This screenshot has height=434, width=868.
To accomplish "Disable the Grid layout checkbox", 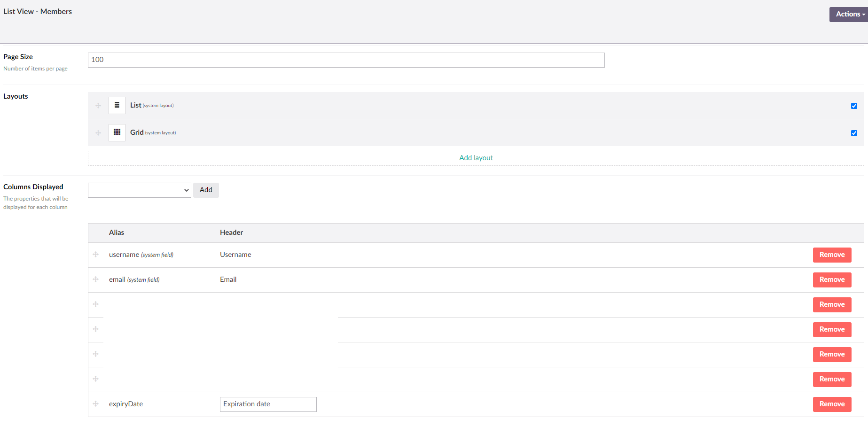I will (x=854, y=133).
